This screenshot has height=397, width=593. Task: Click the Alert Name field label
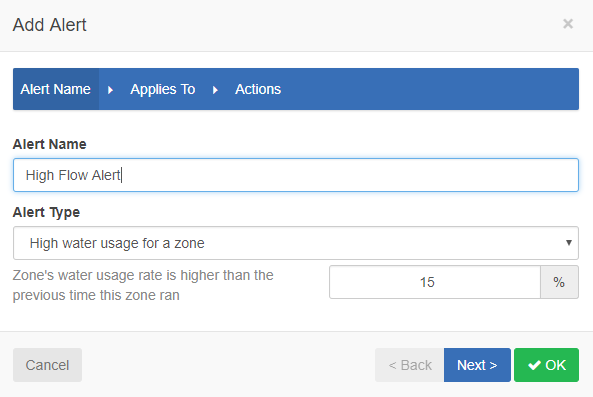coord(50,144)
